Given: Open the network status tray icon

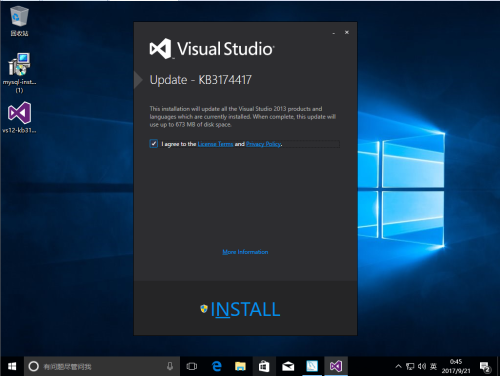Looking at the screenshot, I should pyautogui.click(x=410, y=366).
